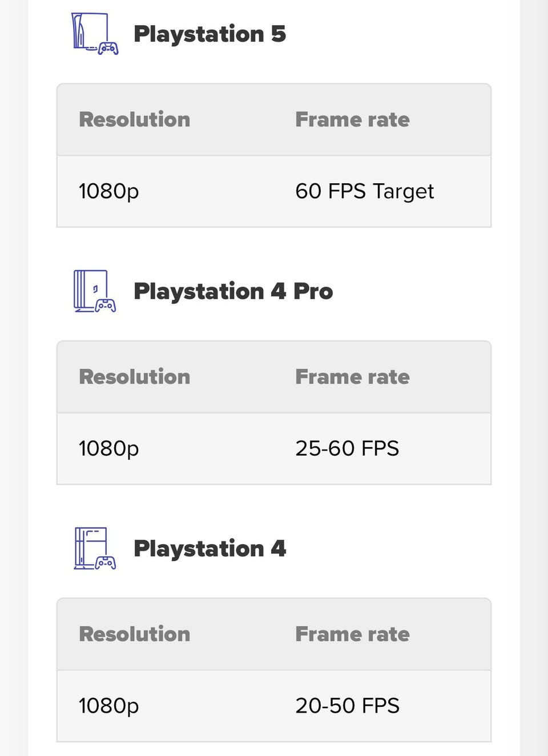Click the controller on the Playstation 5 icon

pyautogui.click(x=108, y=49)
